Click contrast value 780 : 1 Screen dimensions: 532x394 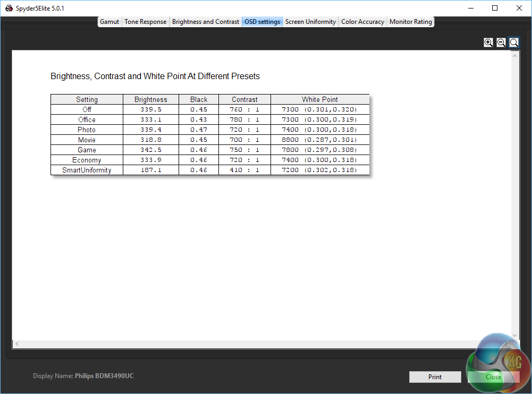(244, 119)
